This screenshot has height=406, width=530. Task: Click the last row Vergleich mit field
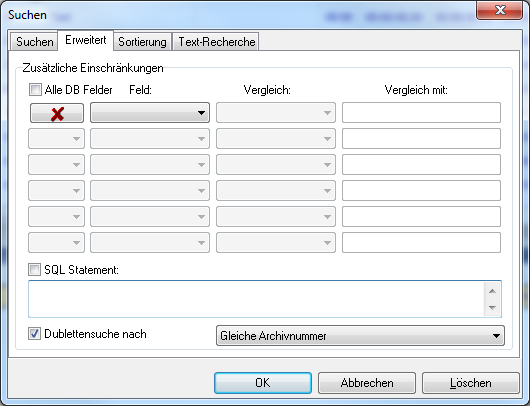click(x=421, y=243)
